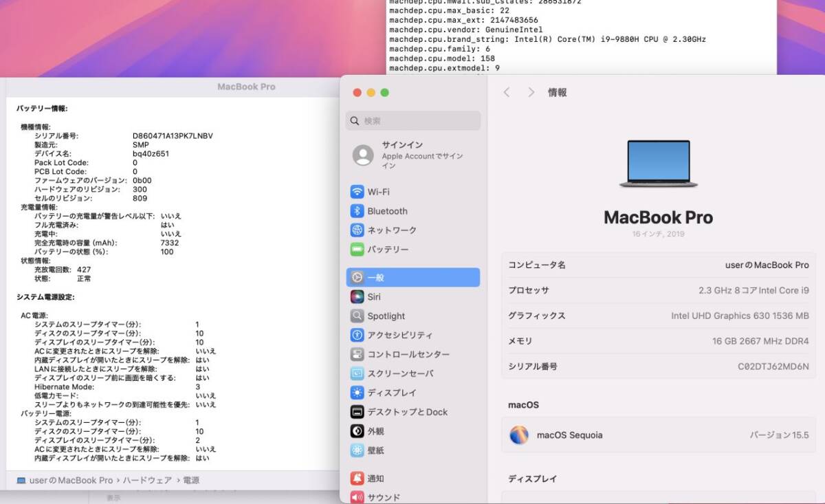This screenshot has height=504, width=825.
Task: Open Wi-Fi settings icon in sidebar
Action: (357, 192)
